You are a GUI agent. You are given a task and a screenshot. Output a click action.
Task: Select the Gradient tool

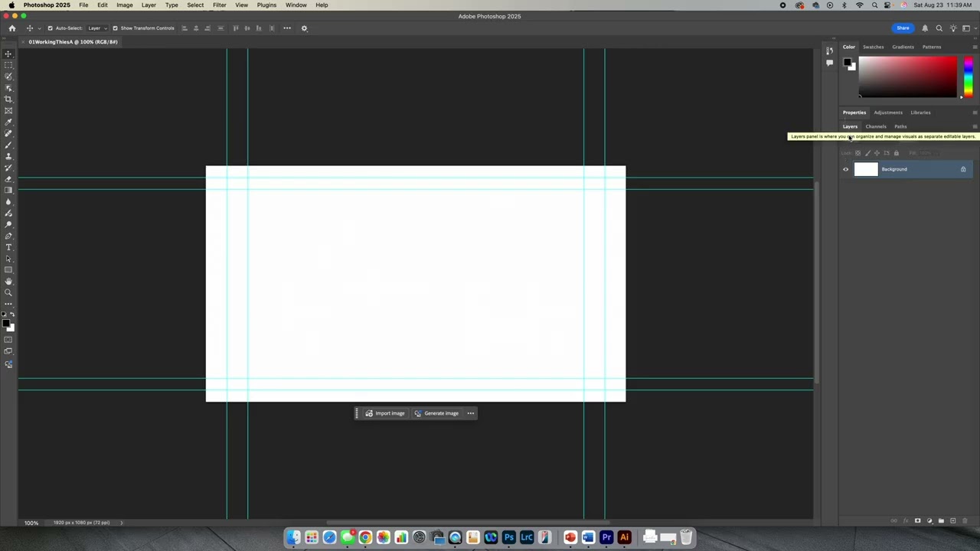coord(8,191)
